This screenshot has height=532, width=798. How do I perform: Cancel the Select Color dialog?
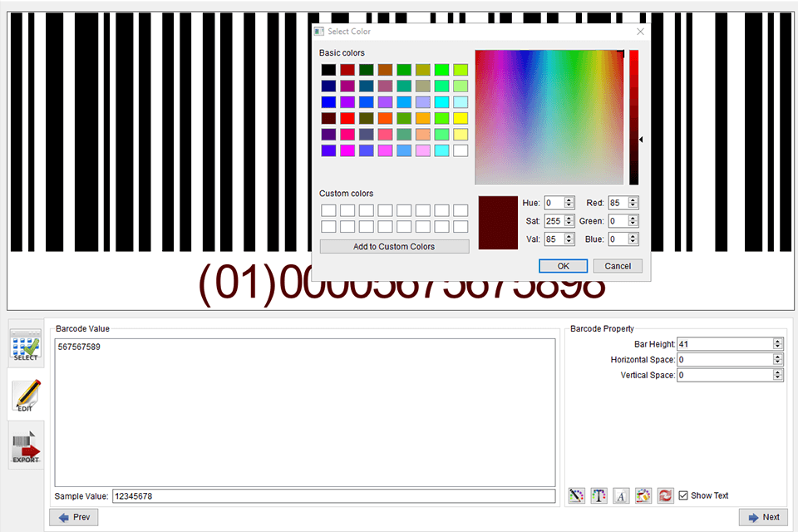click(618, 266)
